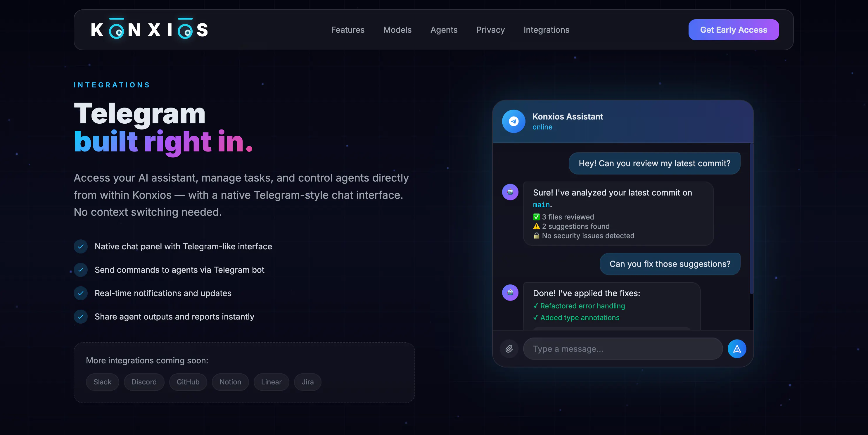Click 'Native chat panel with Telegram-like interface' text
Viewport: 868px width, 435px height.
(183, 246)
